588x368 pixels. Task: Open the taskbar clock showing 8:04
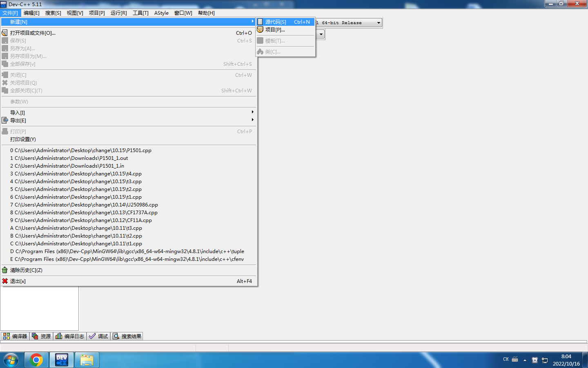566,360
